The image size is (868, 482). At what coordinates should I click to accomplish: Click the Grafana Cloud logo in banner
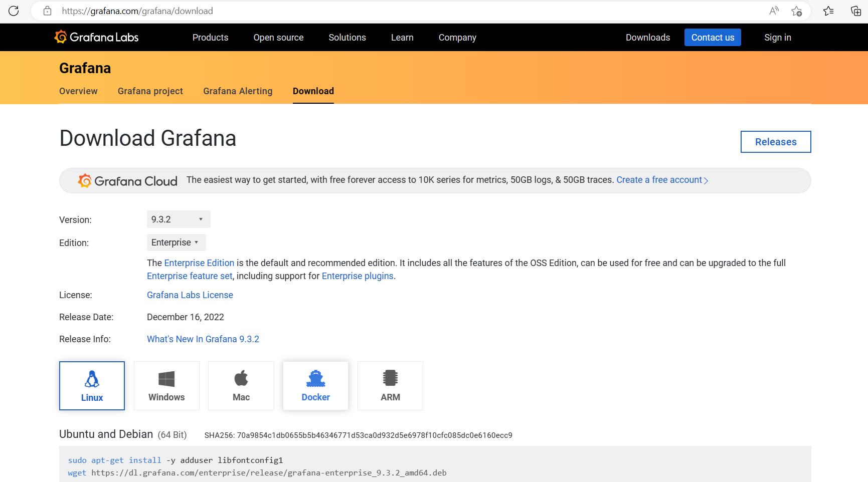click(127, 181)
